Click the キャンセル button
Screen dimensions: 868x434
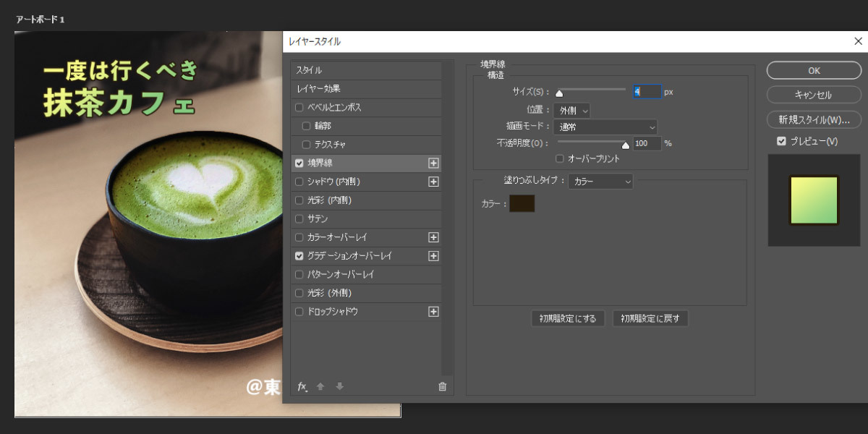click(x=814, y=95)
